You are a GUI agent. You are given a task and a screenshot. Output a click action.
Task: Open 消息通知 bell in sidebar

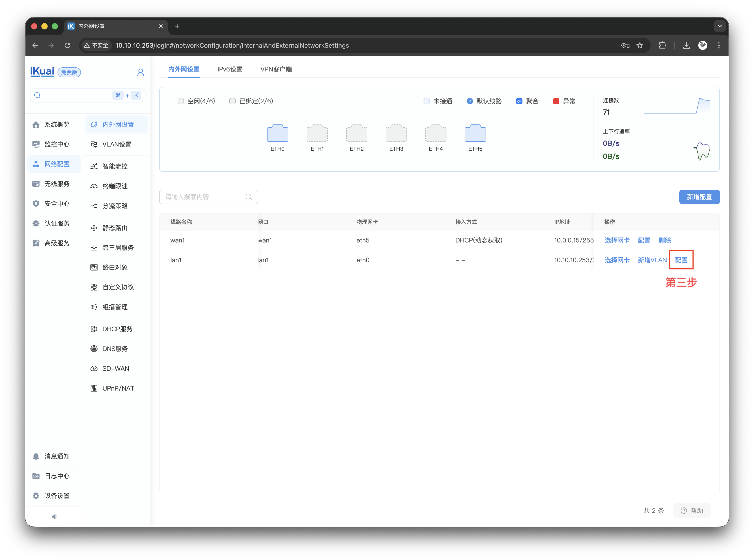(36, 456)
